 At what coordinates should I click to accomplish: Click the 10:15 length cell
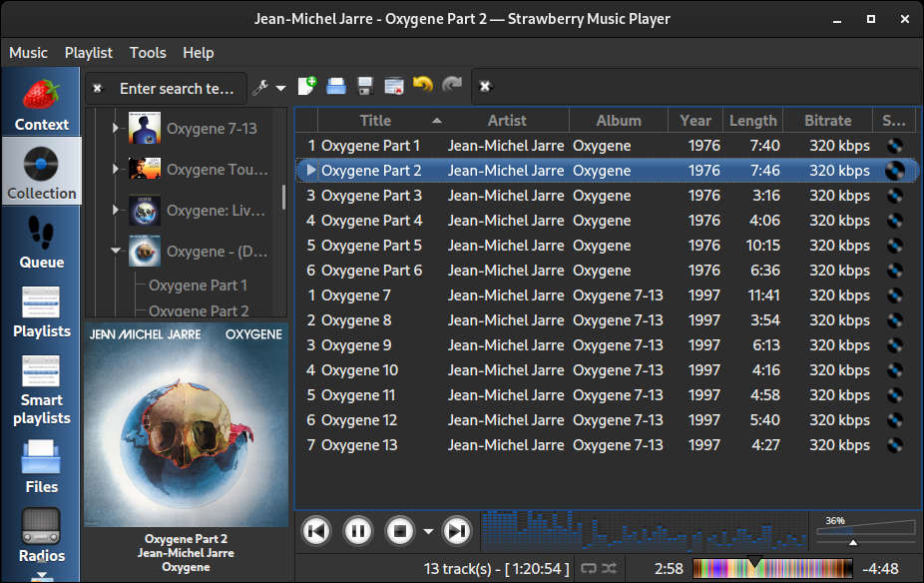pyautogui.click(x=762, y=246)
